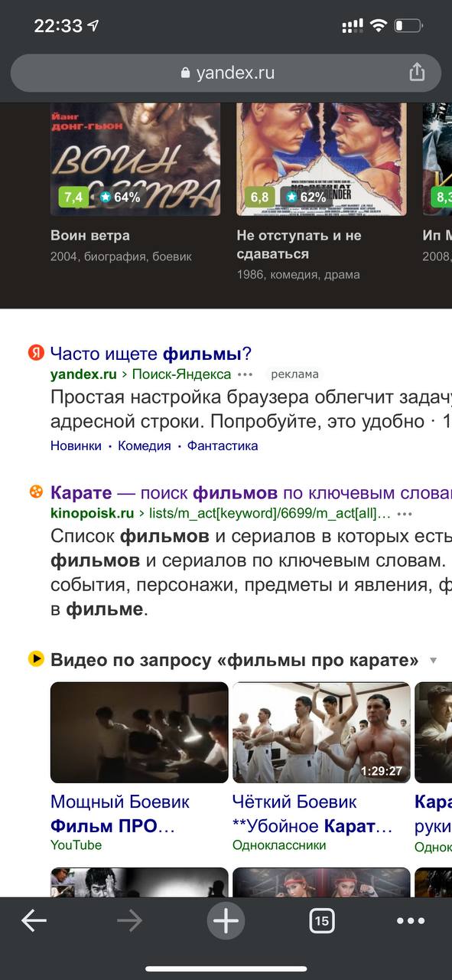Tap the 22:33 clock
This screenshot has height=980, width=452.
(58, 25)
